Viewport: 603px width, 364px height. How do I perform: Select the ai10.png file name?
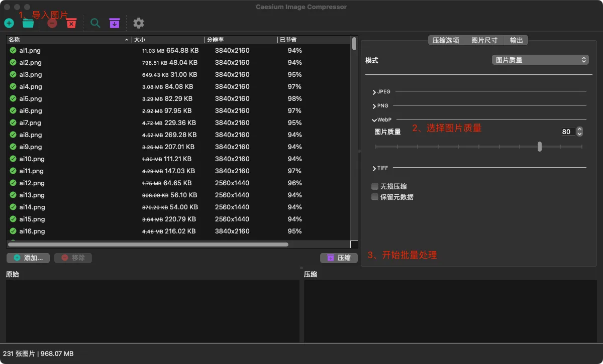(x=32, y=159)
